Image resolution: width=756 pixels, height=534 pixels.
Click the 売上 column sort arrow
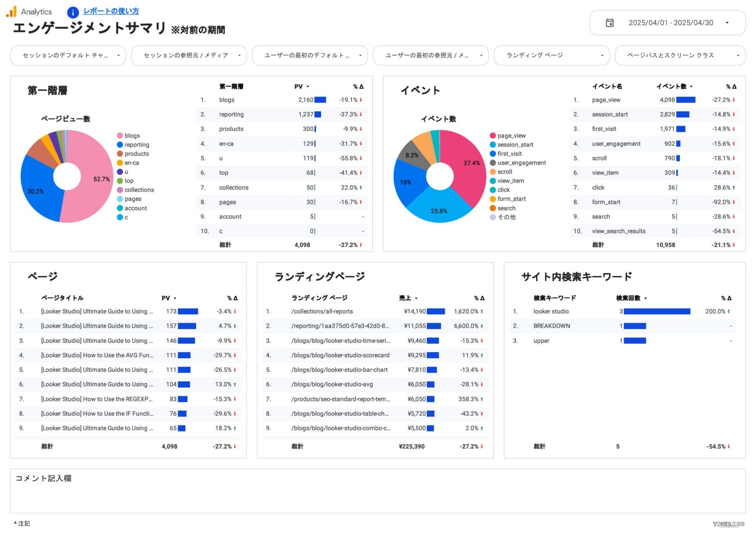[416, 298]
